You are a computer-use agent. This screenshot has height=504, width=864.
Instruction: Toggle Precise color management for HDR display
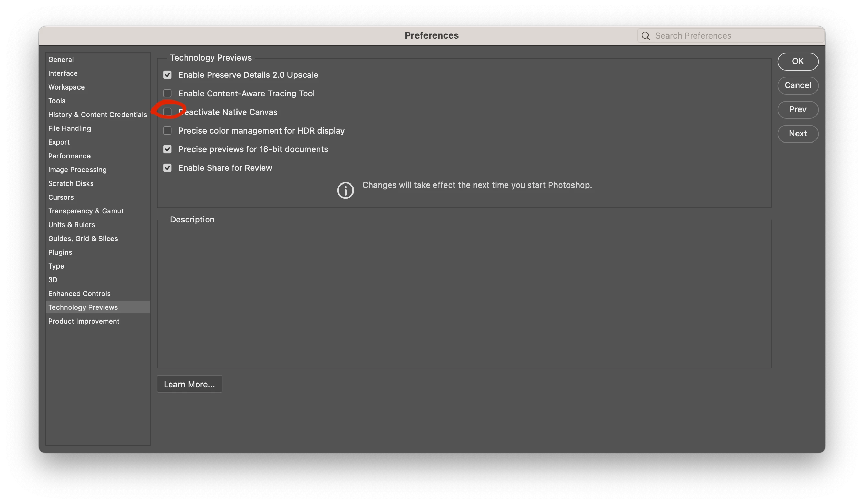tap(167, 130)
